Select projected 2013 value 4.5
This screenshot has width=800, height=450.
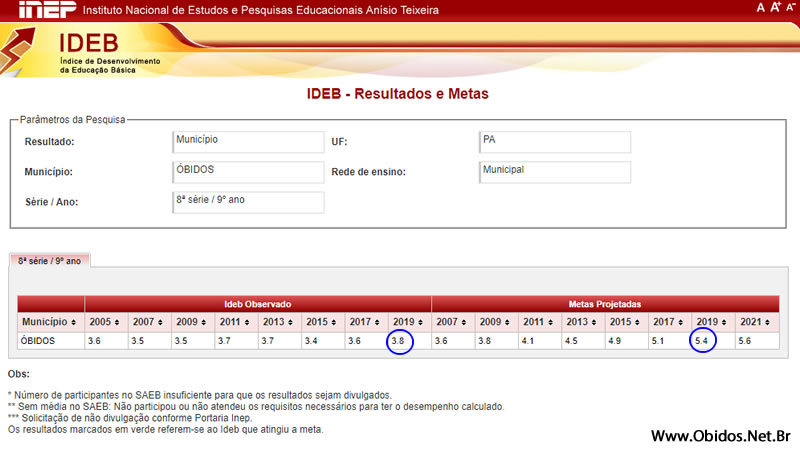coord(583,341)
